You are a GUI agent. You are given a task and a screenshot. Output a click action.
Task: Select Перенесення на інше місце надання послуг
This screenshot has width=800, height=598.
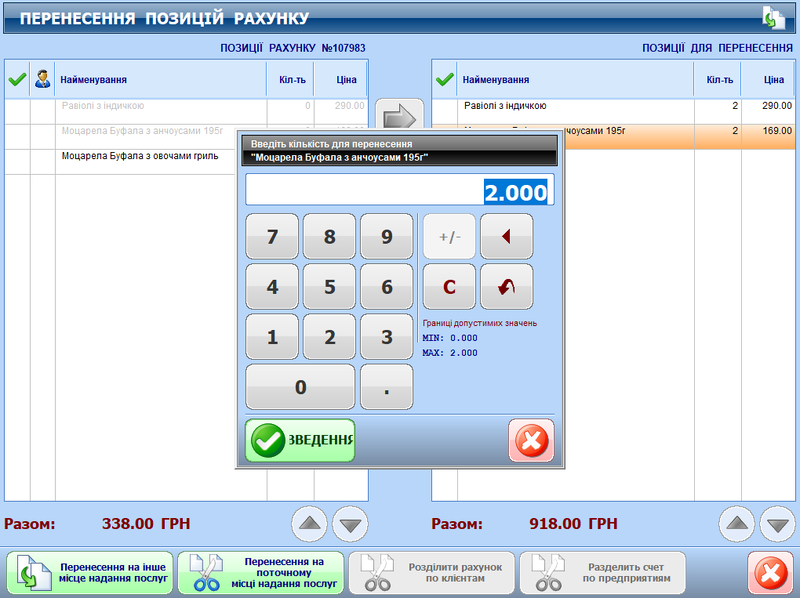90,573
